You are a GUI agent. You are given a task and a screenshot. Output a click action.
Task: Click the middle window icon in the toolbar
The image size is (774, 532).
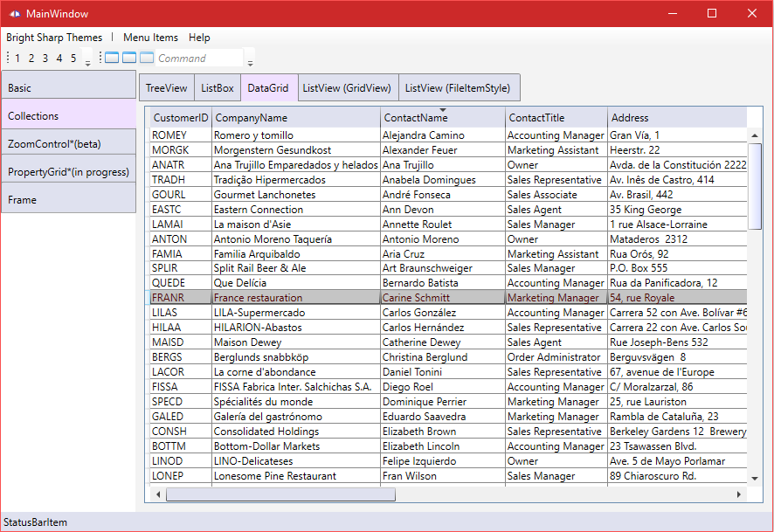tap(129, 59)
